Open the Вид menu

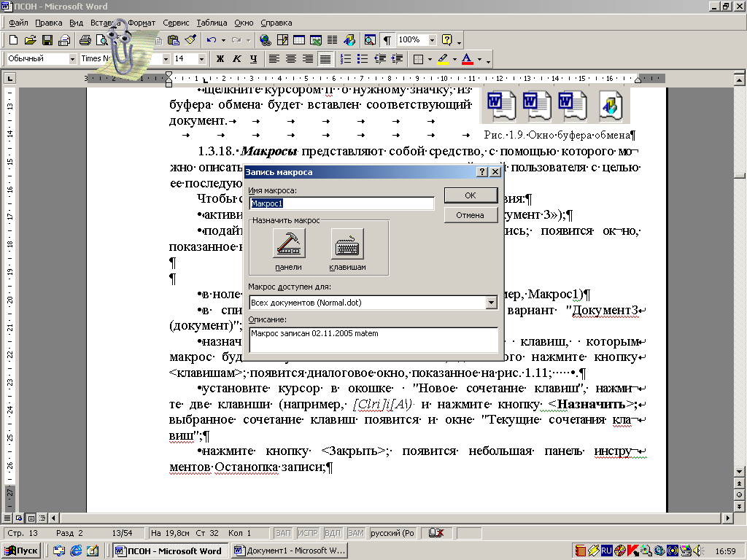coord(76,23)
